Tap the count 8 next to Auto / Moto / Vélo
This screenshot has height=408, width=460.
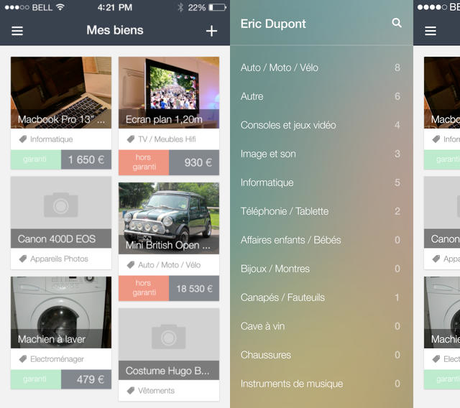(397, 68)
